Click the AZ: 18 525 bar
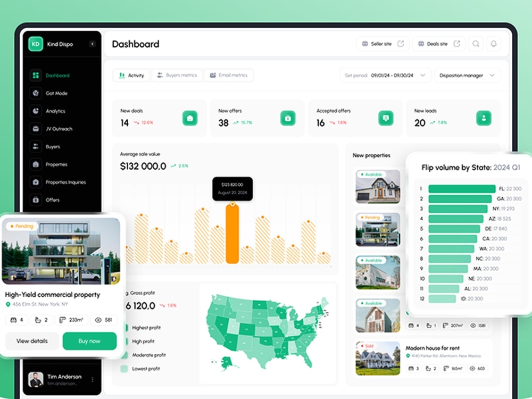532x399 pixels. (x=456, y=219)
